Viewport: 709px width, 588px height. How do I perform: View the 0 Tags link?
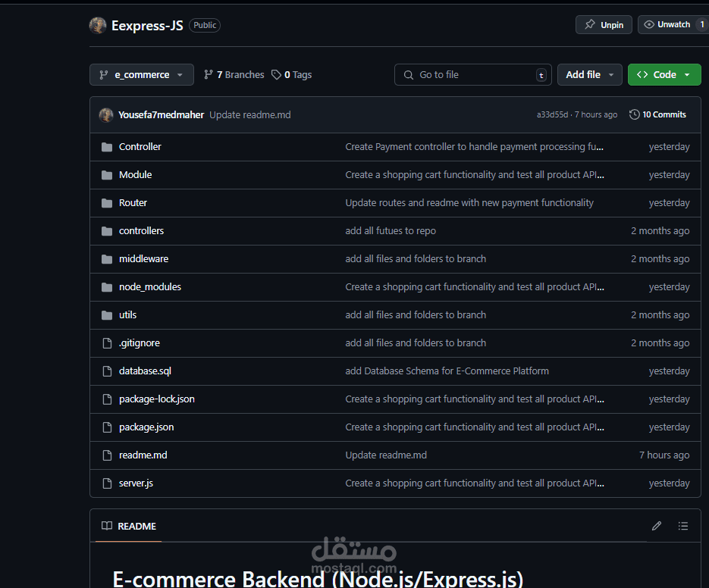point(292,74)
